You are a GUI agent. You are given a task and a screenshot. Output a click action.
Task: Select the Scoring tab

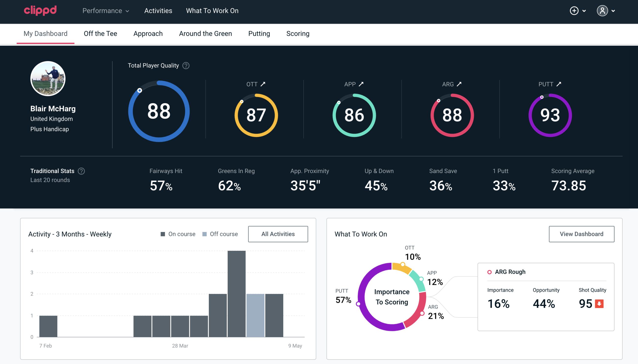(x=298, y=33)
